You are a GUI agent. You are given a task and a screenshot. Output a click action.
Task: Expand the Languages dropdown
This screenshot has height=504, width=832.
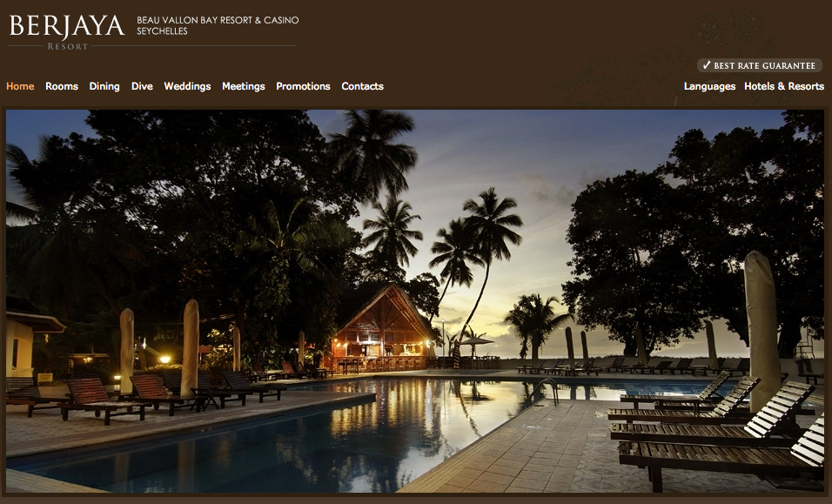click(x=709, y=86)
